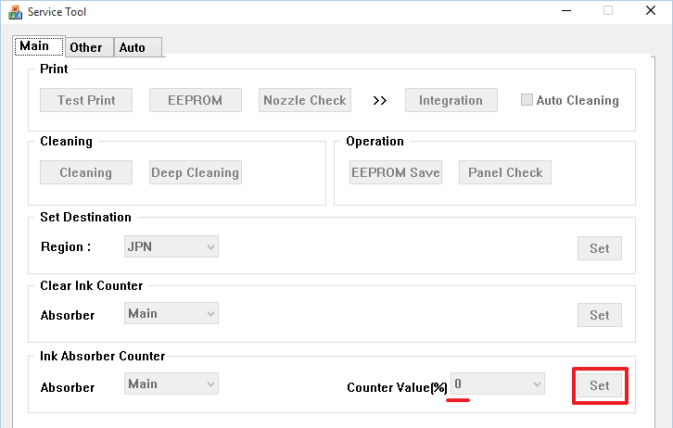Expand the Region dropdown showing JPN

click(171, 246)
